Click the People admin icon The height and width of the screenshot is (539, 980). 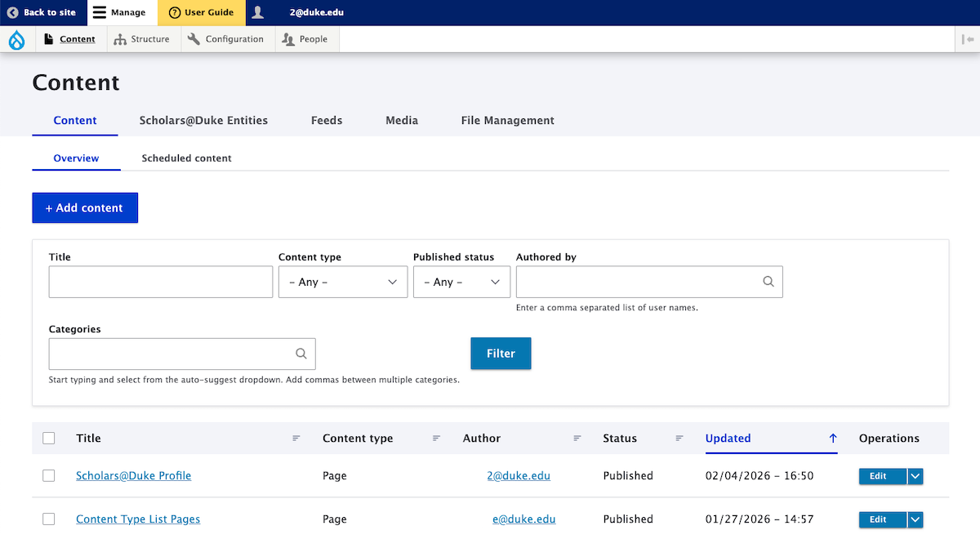[x=287, y=38]
